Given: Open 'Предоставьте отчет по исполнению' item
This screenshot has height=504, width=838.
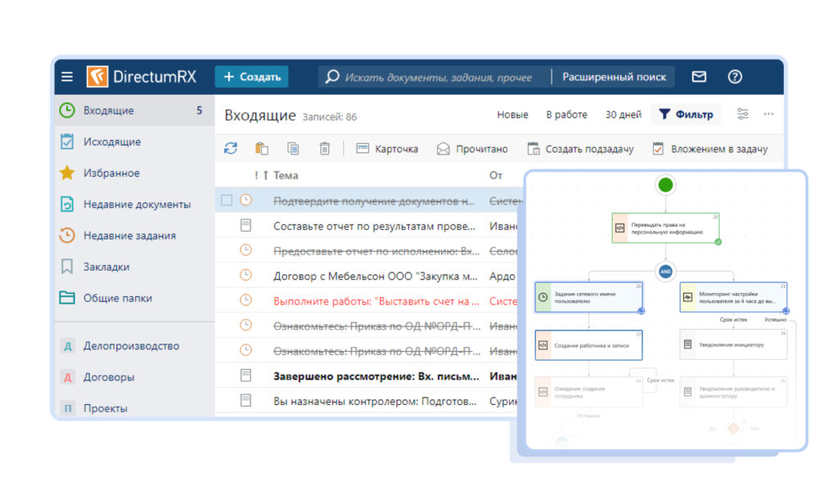Looking at the screenshot, I should point(376,251).
